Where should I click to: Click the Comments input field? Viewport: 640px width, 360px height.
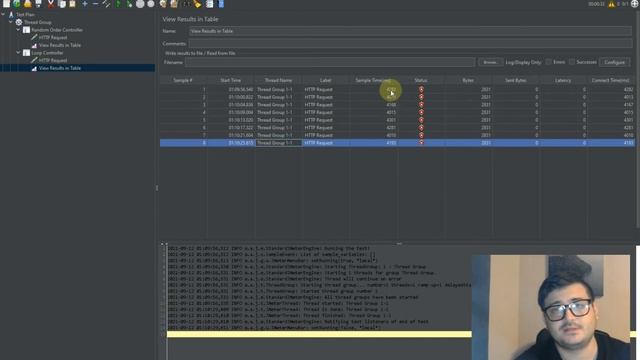[410, 43]
